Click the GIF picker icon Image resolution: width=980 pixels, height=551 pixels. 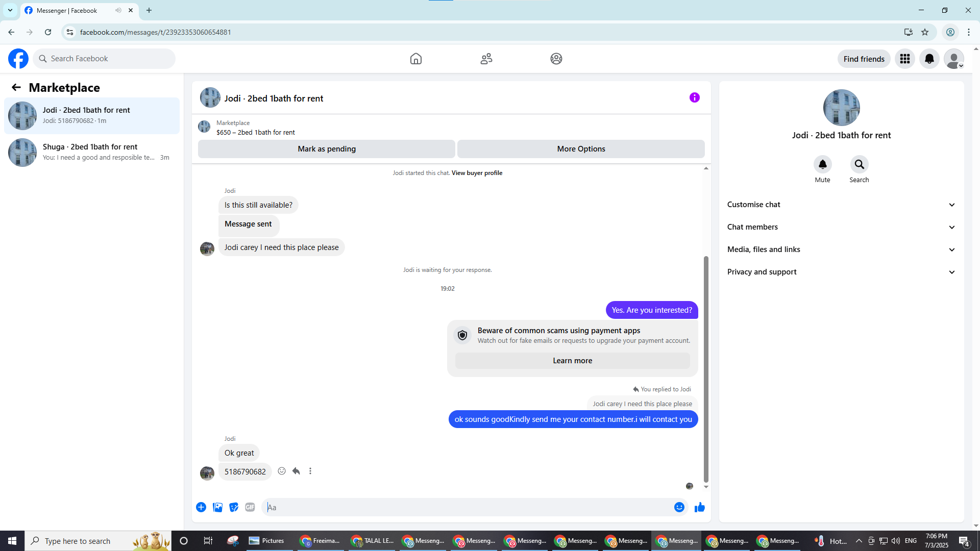click(x=250, y=507)
